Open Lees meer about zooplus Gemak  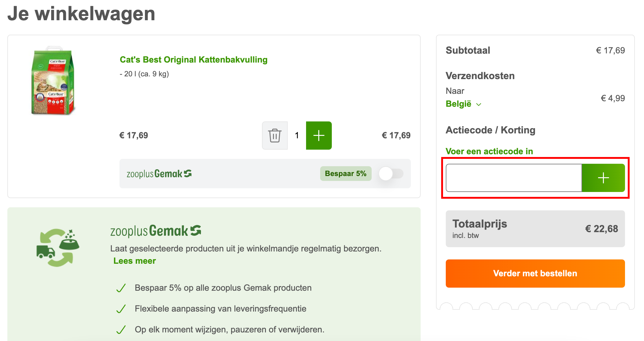pos(134,261)
